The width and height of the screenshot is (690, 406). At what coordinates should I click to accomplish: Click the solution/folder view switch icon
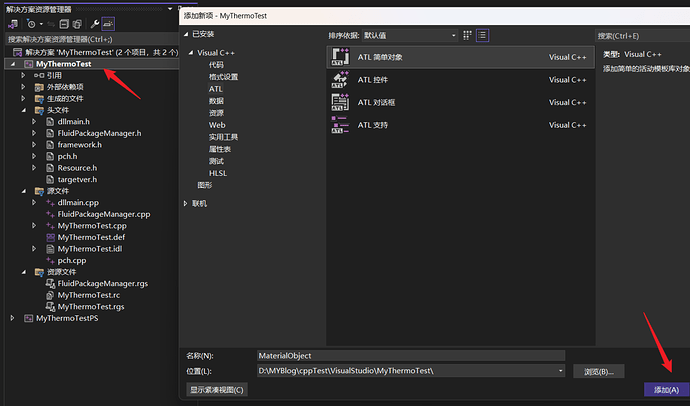click(x=13, y=24)
